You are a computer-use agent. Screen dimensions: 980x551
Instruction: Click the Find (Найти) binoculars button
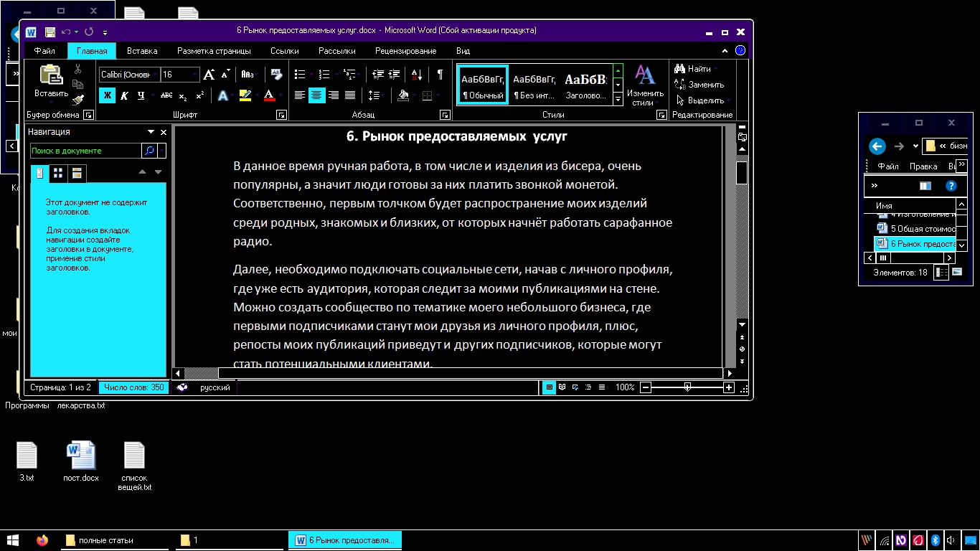click(692, 69)
